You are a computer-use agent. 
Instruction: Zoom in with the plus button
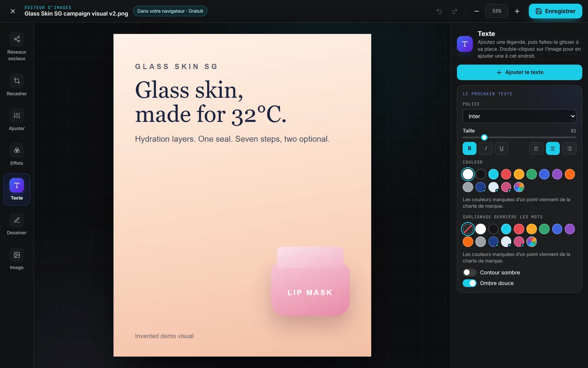pos(517,11)
